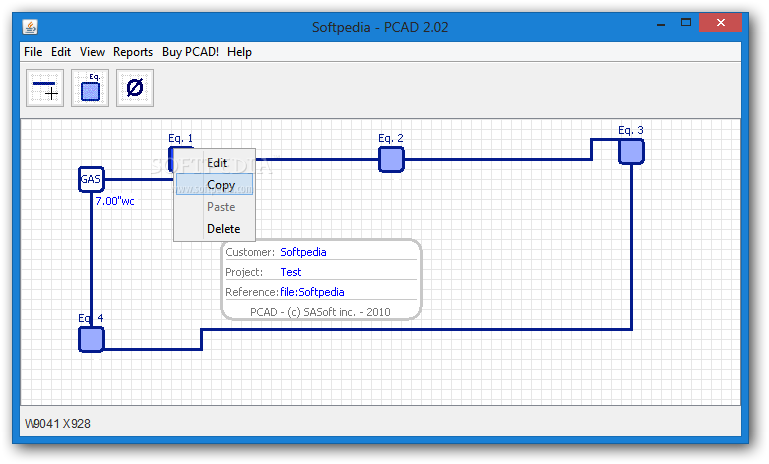769x464 pixels.
Task: Close the PCAD window
Action: click(720, 23)
